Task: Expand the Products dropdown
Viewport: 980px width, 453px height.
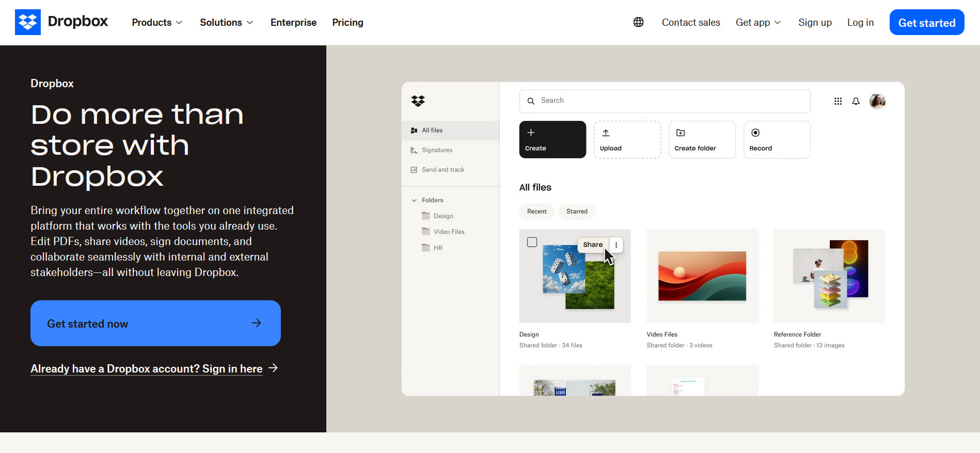Action: pos(157,22)
